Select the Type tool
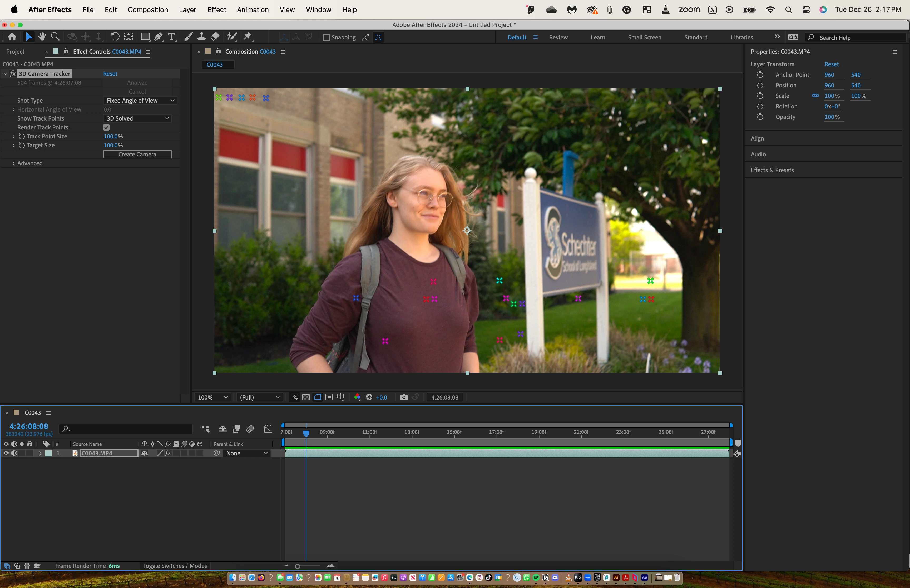Image resolution: width=910 pixels, height=588 pixels. pos(172,37)
